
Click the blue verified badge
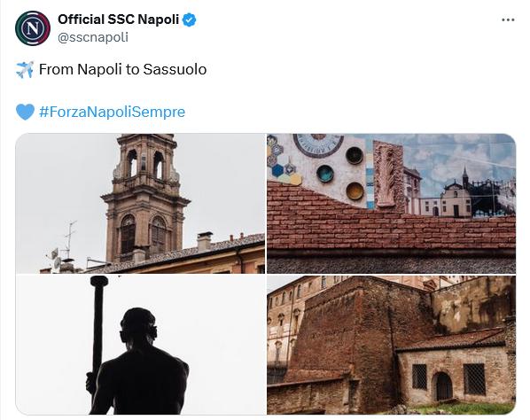pos(190,19)
